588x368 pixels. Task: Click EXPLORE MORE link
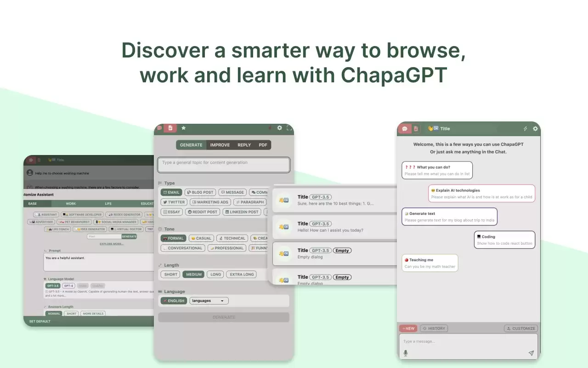click(112, 244)
